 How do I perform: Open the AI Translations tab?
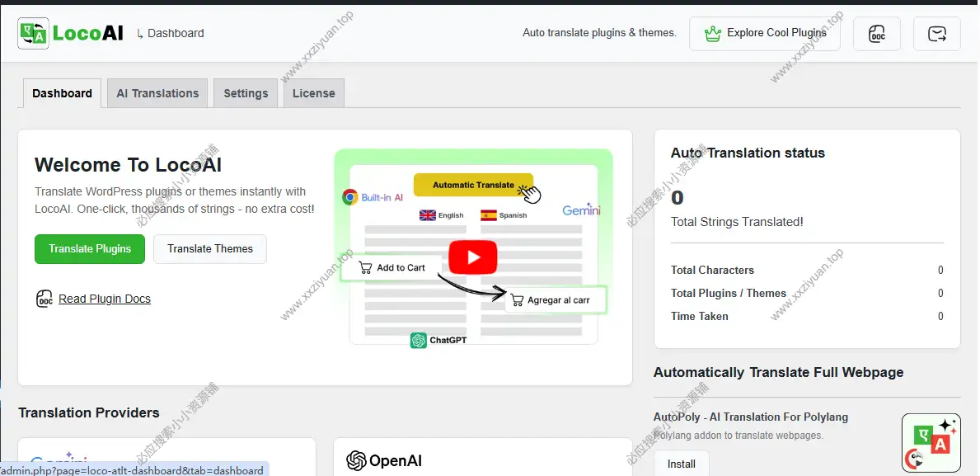point(157,93)
